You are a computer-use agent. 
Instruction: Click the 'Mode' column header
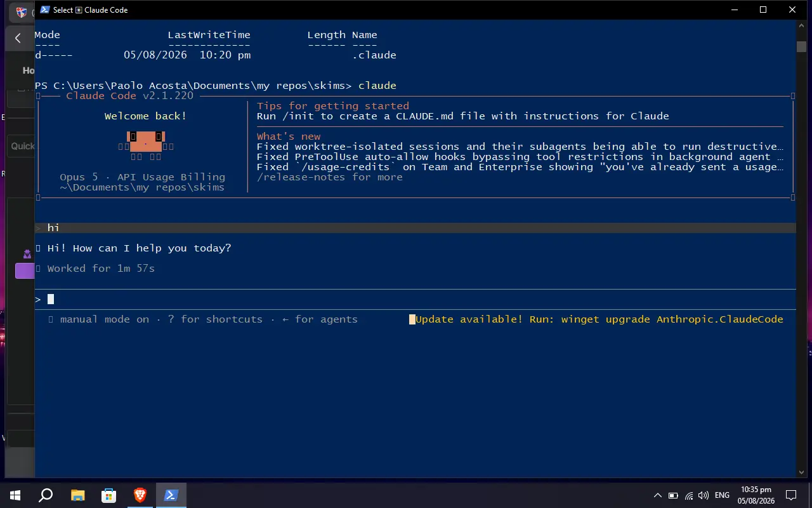click(48, 35)
